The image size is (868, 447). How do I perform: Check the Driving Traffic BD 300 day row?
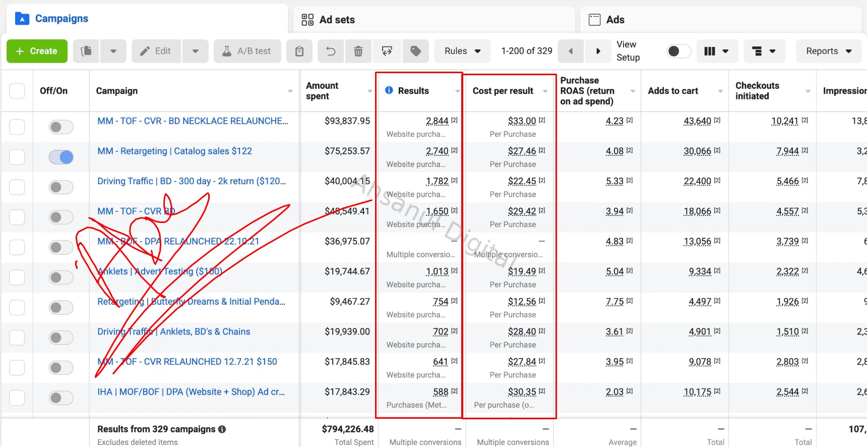tap(17, 187)
